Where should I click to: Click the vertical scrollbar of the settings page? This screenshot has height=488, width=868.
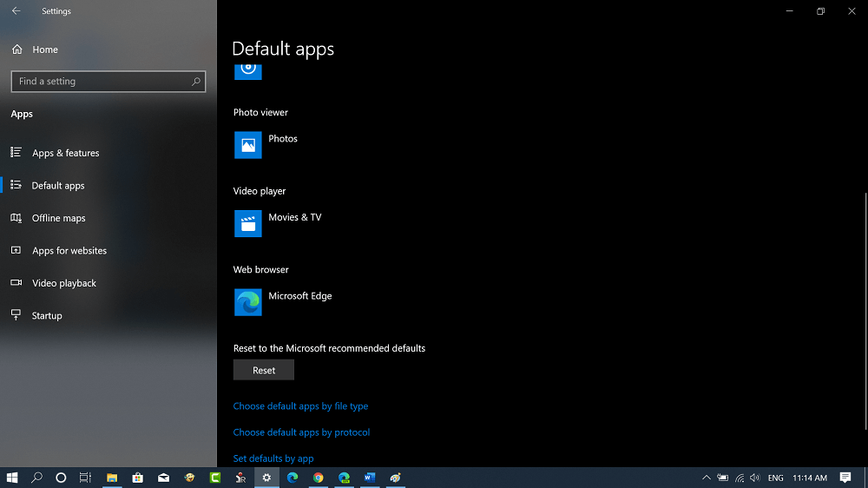pos(865,312)
